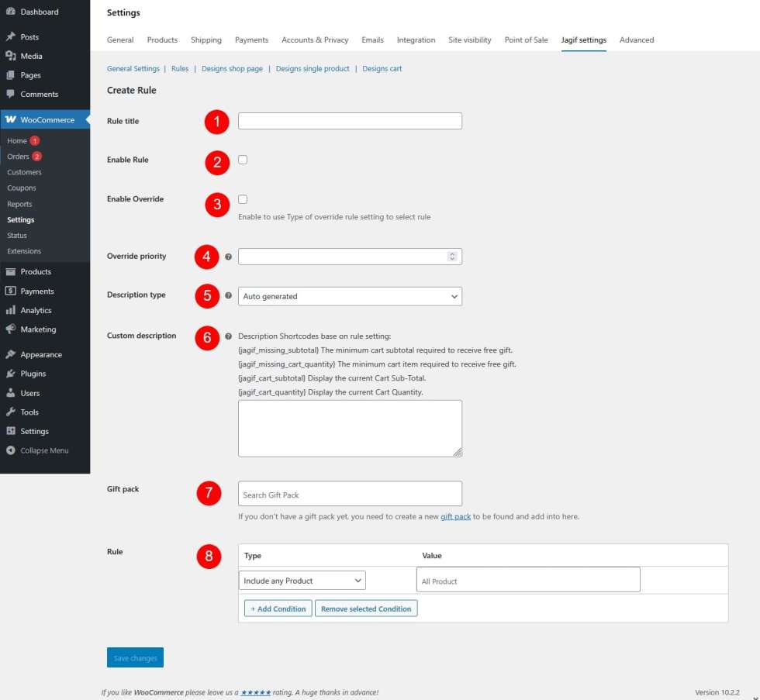Click the Products icon in sidebar
Screen dimensions: 760x700
point(10,272)
